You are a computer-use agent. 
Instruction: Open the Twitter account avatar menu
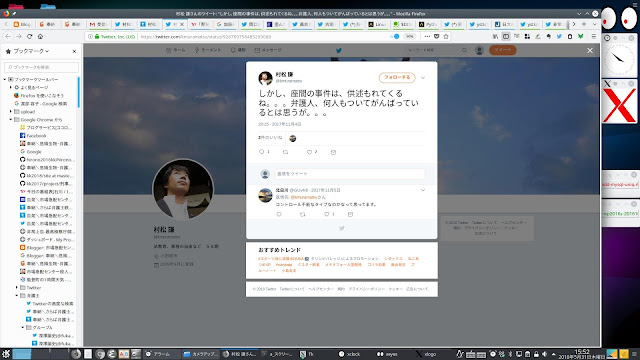pos(479,50)
